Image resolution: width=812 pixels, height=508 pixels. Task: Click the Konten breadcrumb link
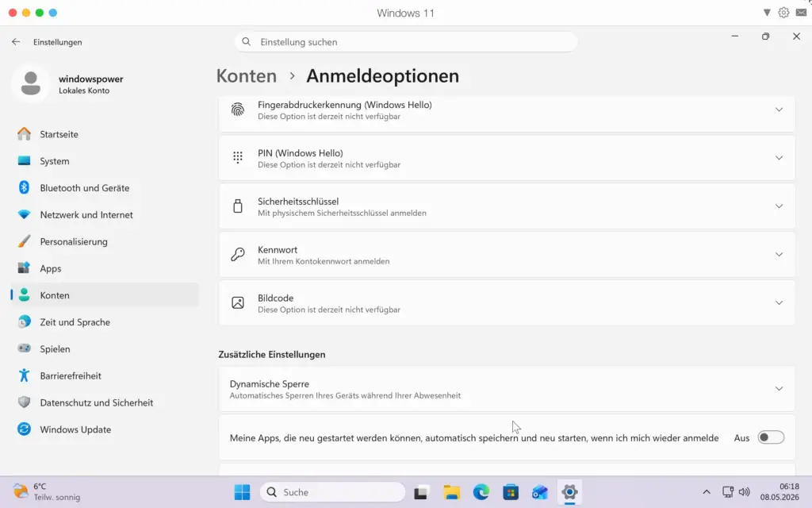point(247,75)
